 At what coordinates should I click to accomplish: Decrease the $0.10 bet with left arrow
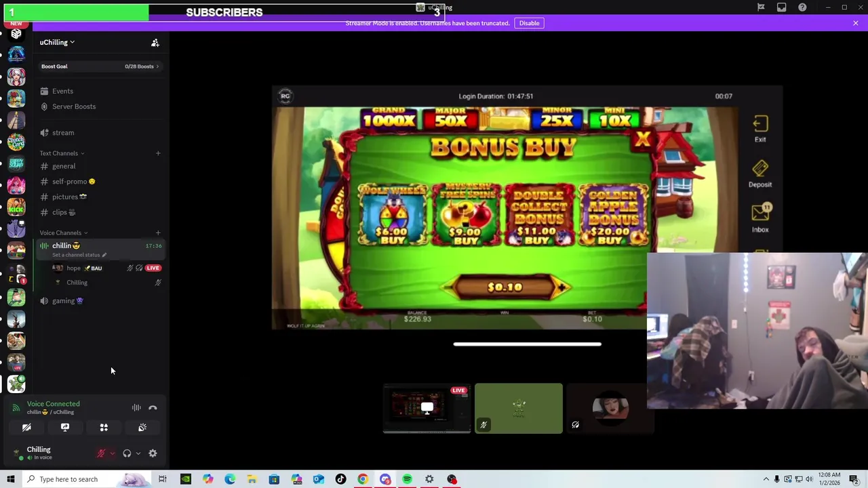pyautogui.click(x=448, y=287)
